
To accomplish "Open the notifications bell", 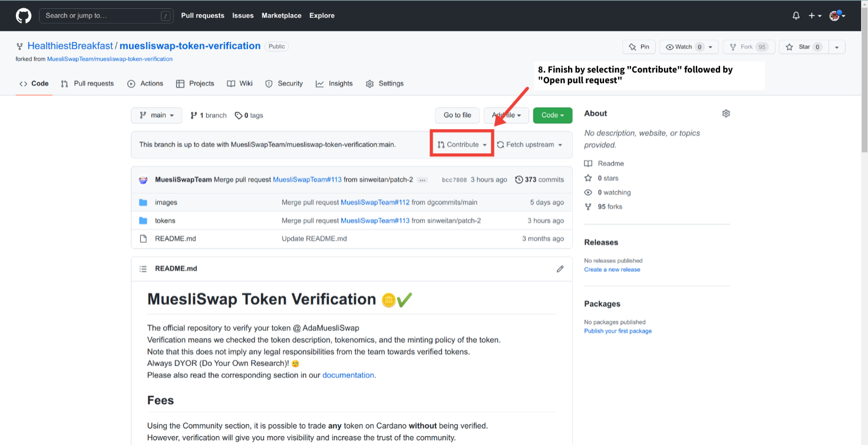I will (x=796, y=16).
